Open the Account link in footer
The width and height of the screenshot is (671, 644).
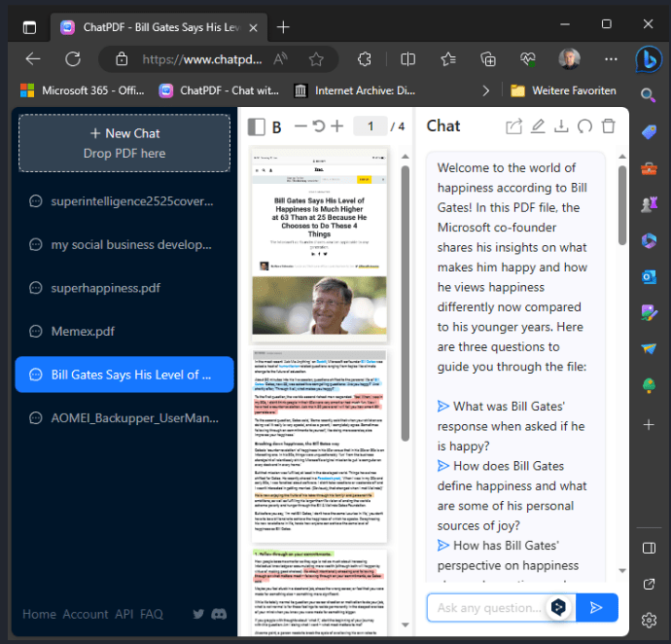(x=86, y=614)
